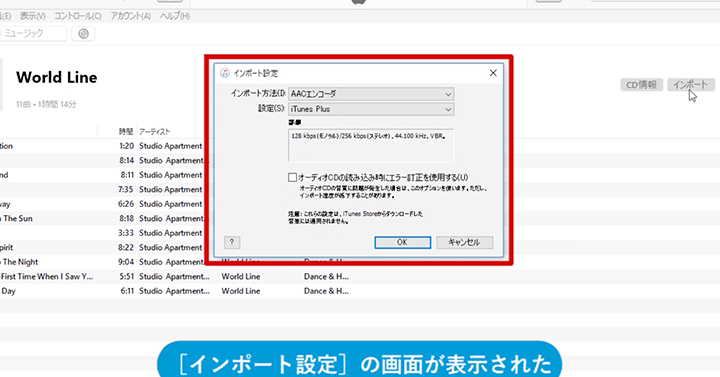Click the help question mark button in the Import Settings dialog
This screenshot has width=720, height=377.
(232, 242)
